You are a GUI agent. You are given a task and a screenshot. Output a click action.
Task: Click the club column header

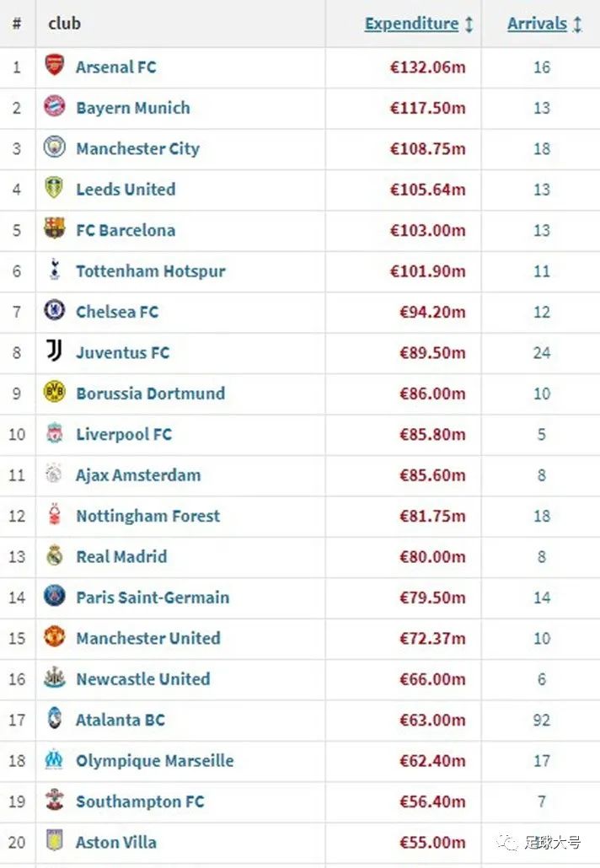pyautogui.click(x=65, y=24)
